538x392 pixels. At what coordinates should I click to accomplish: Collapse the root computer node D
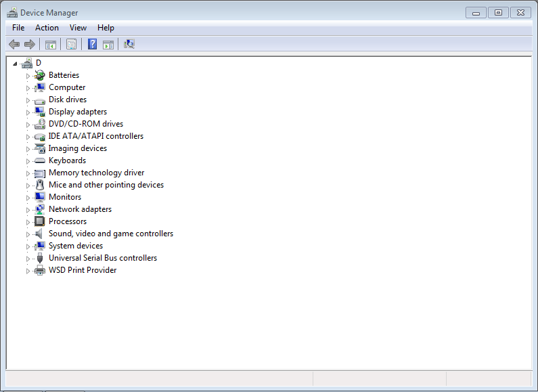15,63
